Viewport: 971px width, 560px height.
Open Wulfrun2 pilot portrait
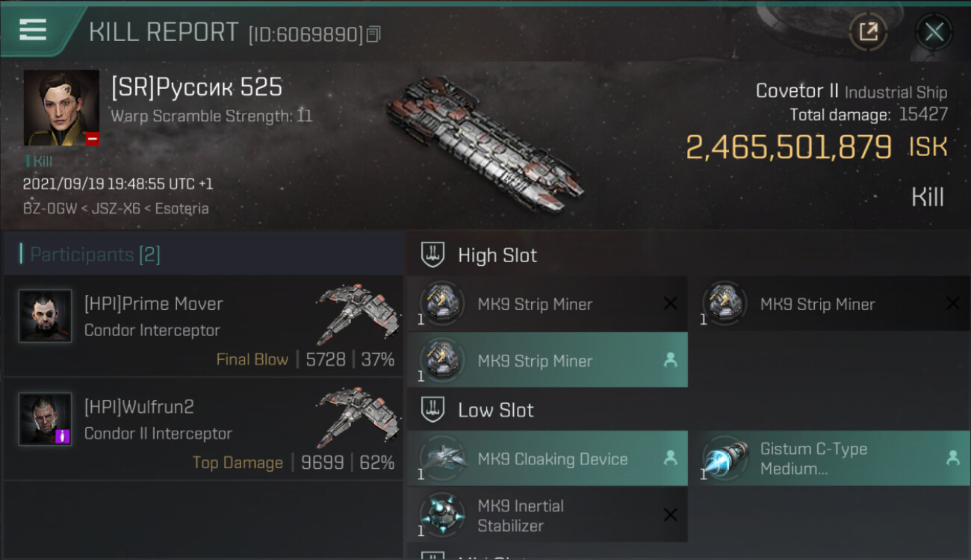click(x=45, y=419)
